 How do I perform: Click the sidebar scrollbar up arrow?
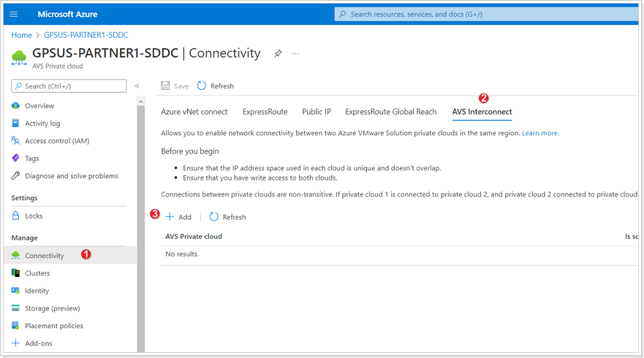tap(141, 101)
